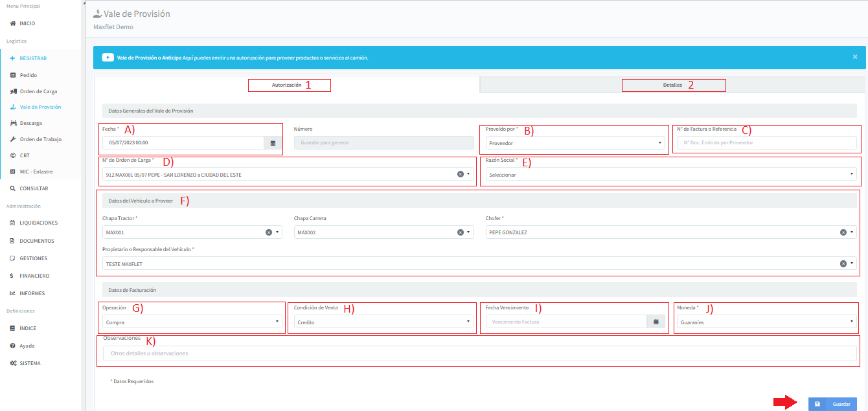Click the Observaciones text field
Viewport: 868px width, 411px height.
tap(479, 353)
